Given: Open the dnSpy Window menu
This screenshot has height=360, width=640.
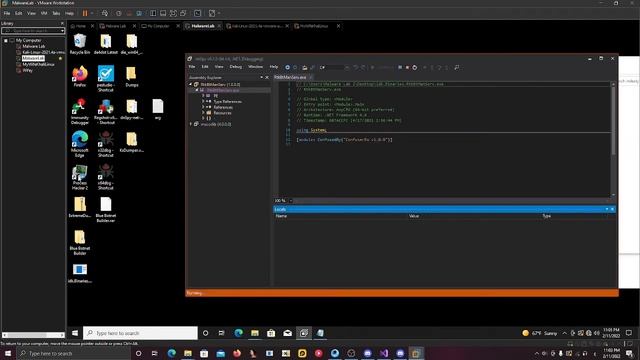Looking at the screenshot, I should coord(256,67).
